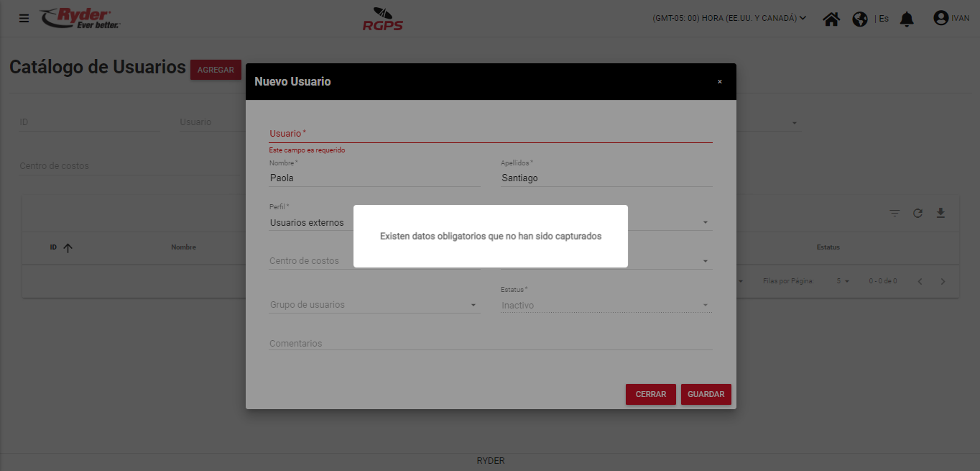Refresh the users table
This screenshot has height=471, width=980.
[x=917, y=213]
